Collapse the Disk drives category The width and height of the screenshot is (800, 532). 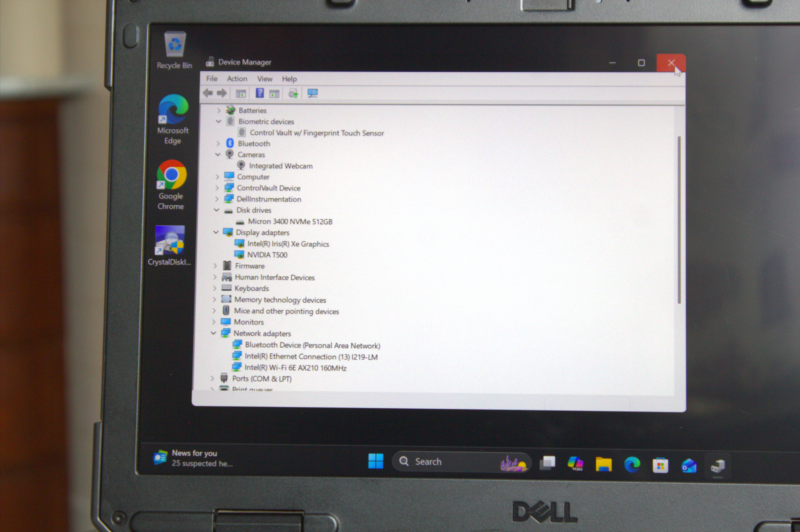point(216,210)
